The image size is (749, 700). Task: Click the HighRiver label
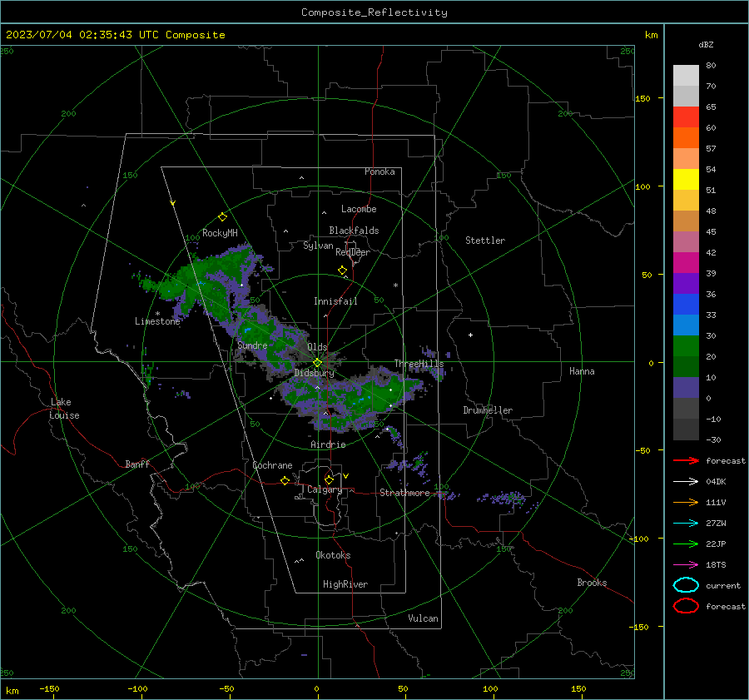[345, 584]
